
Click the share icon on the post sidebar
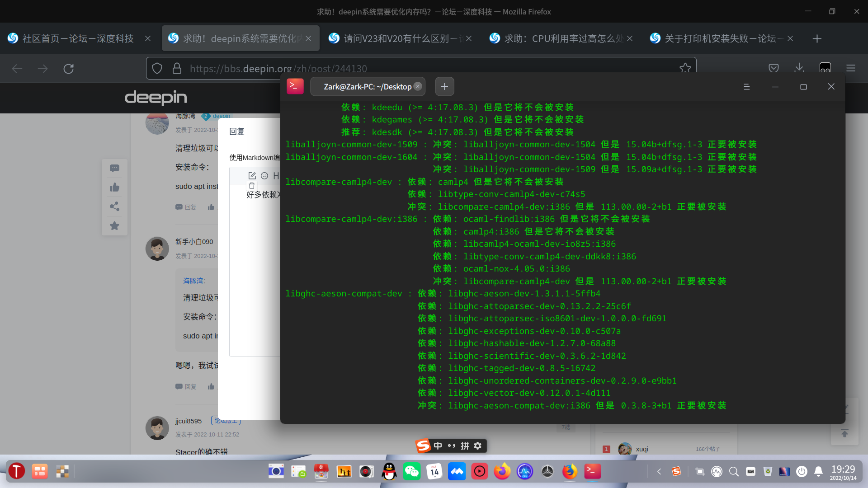coord(114,206)
